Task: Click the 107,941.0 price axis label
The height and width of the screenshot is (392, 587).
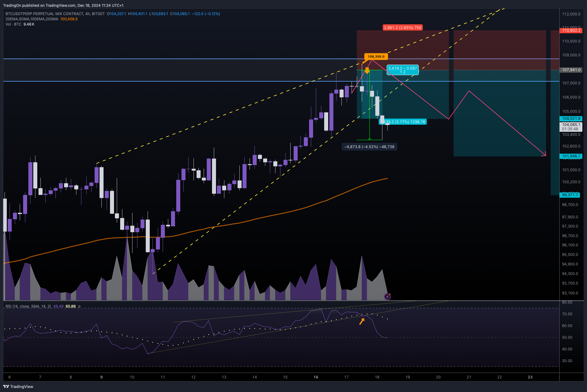Action: tap(571, 70)
